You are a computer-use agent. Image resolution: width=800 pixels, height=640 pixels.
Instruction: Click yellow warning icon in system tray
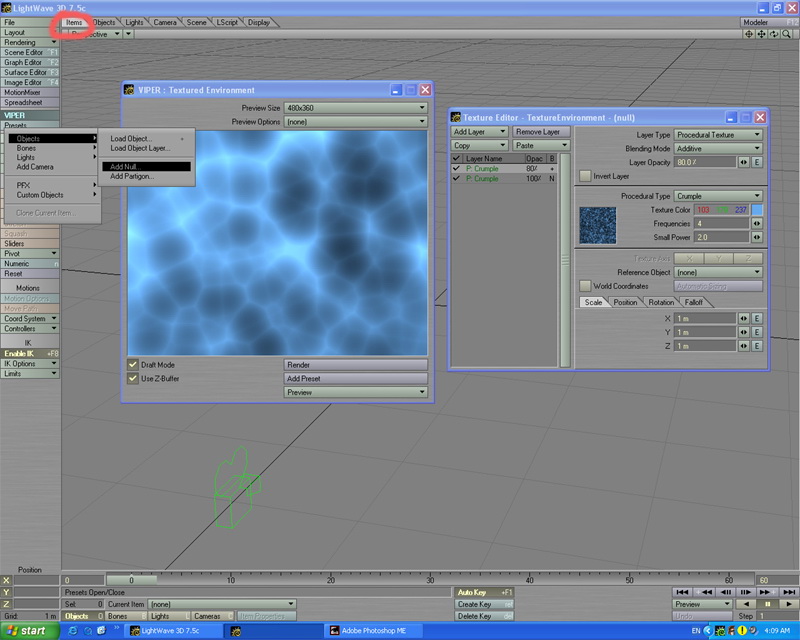[x=743, y=631]
